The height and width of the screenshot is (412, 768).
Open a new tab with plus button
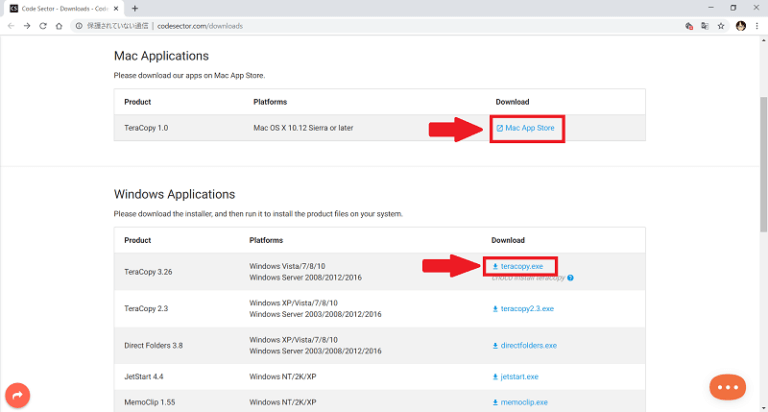pos(135,8)
